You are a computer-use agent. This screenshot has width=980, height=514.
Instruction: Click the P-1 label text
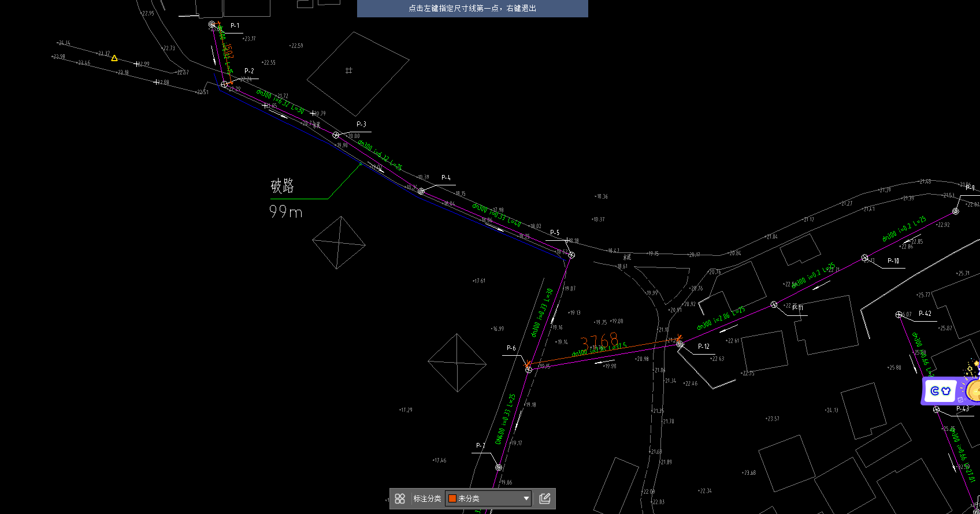[x=235, y=25]
